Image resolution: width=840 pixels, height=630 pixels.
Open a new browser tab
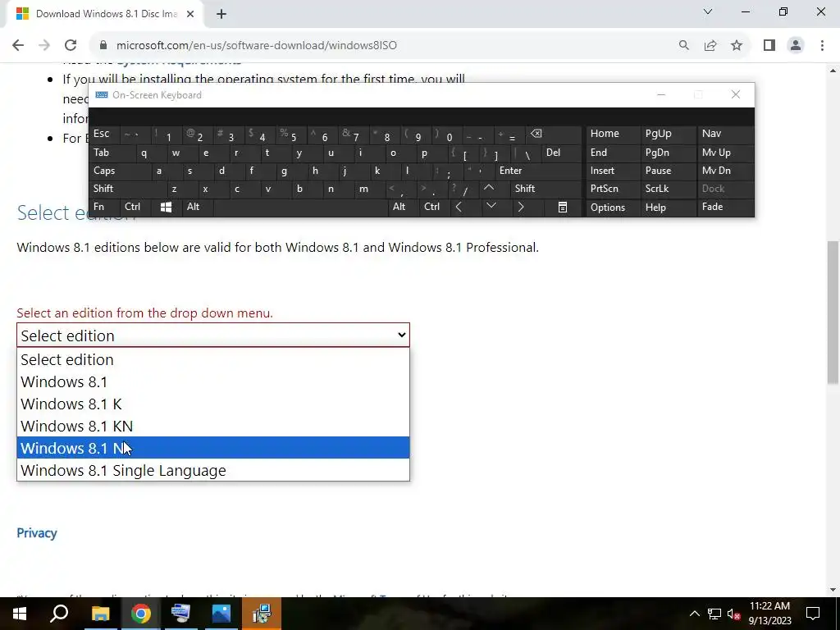click(221, 14)
